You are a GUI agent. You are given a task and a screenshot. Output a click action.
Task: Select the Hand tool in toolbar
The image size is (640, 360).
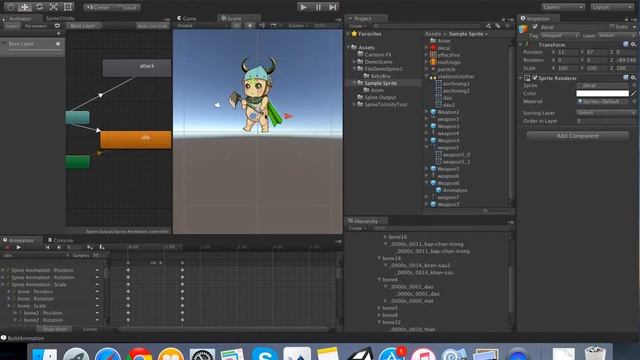(x=10, y=7)
